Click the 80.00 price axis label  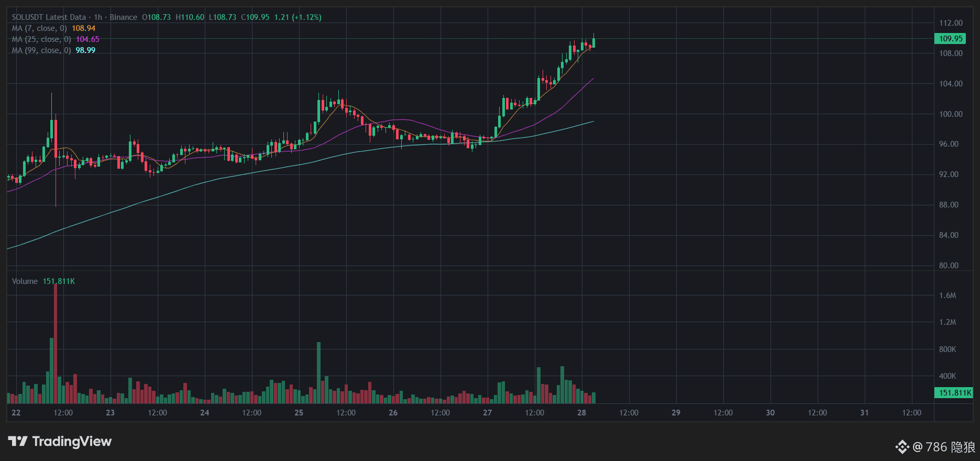point(949,266)
